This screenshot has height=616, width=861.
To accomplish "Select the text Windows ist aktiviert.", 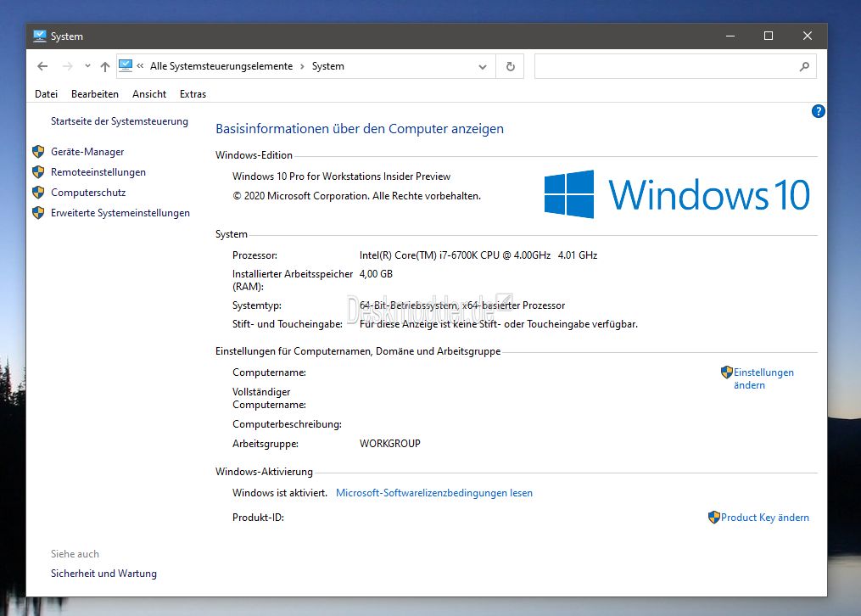I will [x=279, y=492].
